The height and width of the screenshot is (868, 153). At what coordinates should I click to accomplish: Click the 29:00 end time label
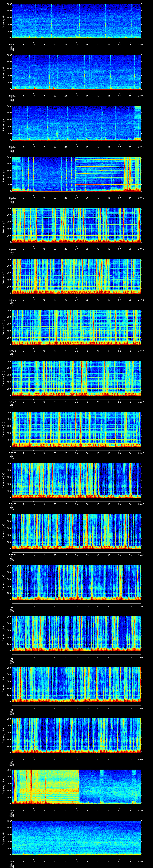click(x=141, y=198)
